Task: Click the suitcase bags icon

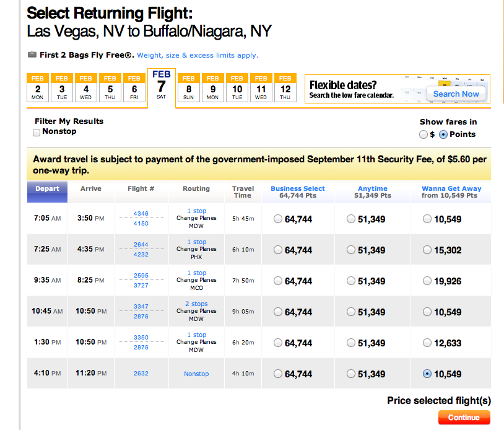Action: coord(32,55)
